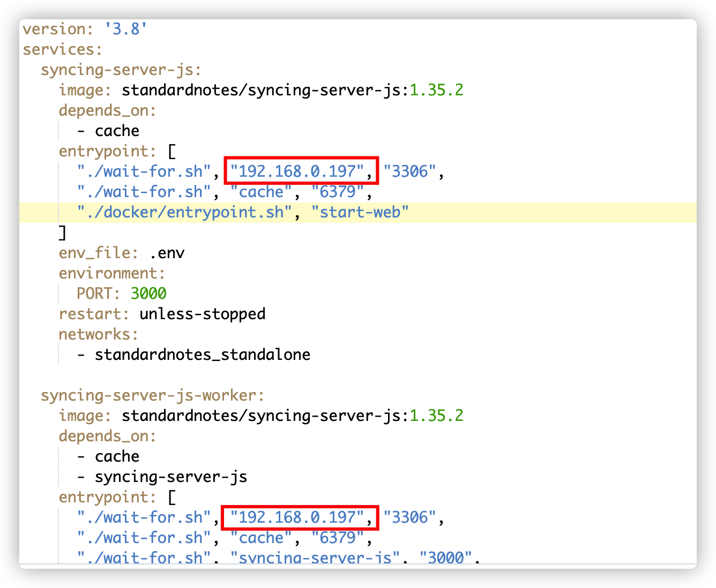Click '- cache' under first depends_on
The image size is (716, 588).
point(108,131)
